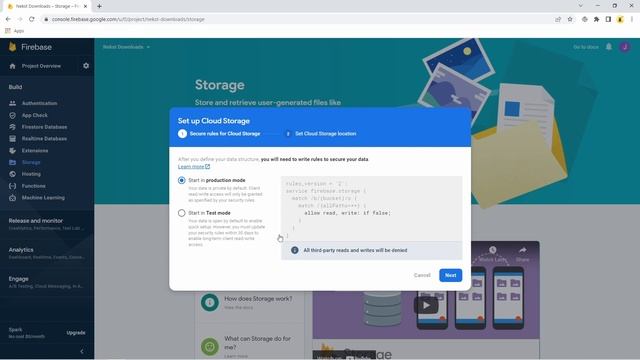This screenshot has width=640, height=360.
Task: Open browser extensions puzzle icon
Action: coord(596,19)
